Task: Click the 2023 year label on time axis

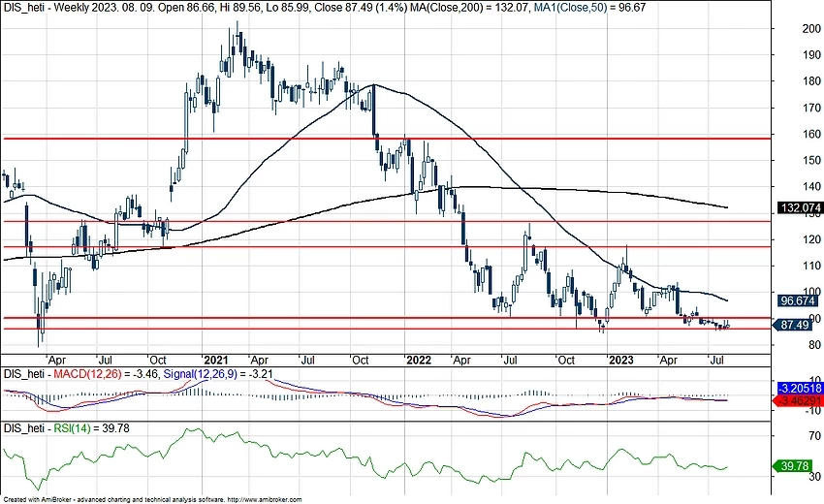Action: [620, 360]
